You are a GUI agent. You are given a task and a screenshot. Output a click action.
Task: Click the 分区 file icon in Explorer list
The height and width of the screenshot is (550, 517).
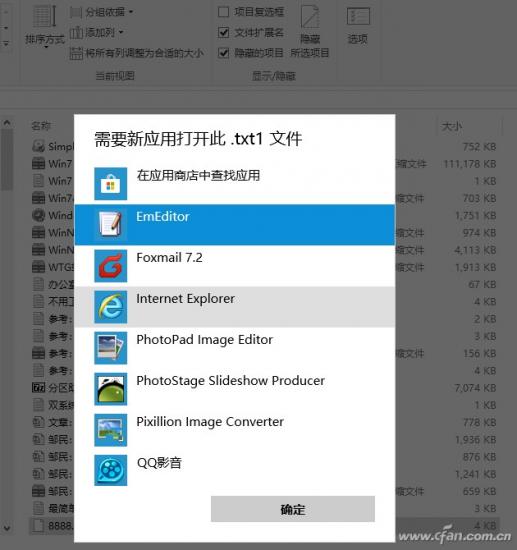(x=38, y=387)
